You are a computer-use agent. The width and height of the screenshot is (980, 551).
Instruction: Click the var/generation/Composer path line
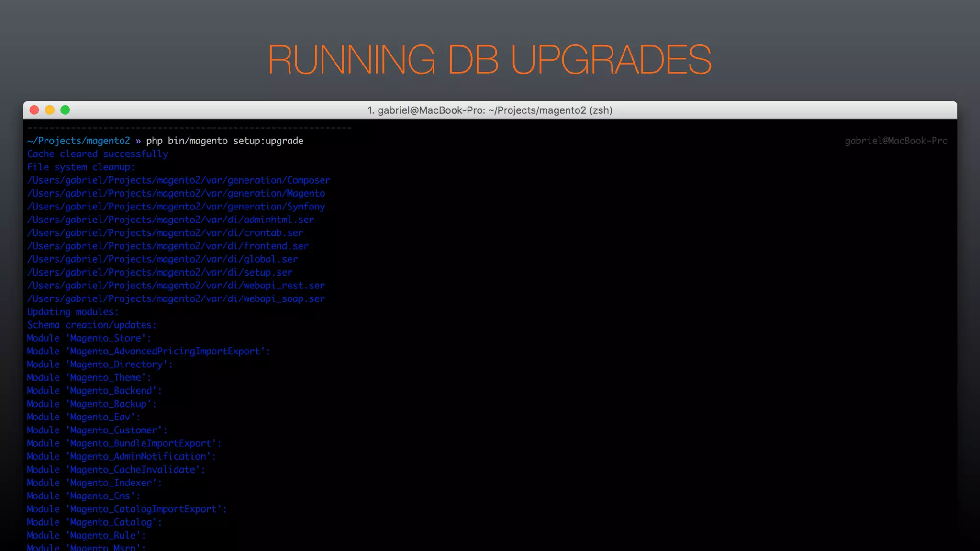click(178, 180)
